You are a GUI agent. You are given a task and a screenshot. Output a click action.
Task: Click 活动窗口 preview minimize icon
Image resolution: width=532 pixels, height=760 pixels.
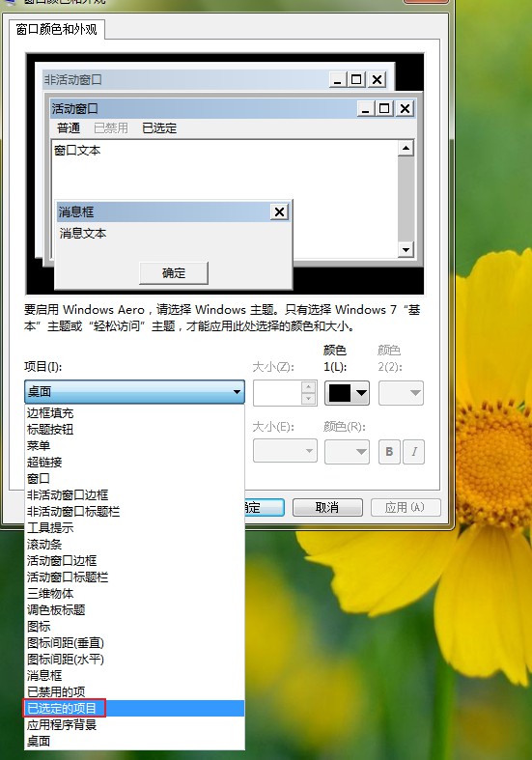click(x=366, y=108)
